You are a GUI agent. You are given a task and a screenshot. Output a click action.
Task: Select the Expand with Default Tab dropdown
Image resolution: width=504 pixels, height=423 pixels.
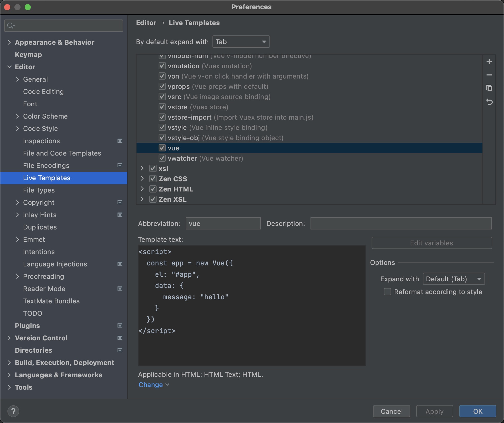453,279
